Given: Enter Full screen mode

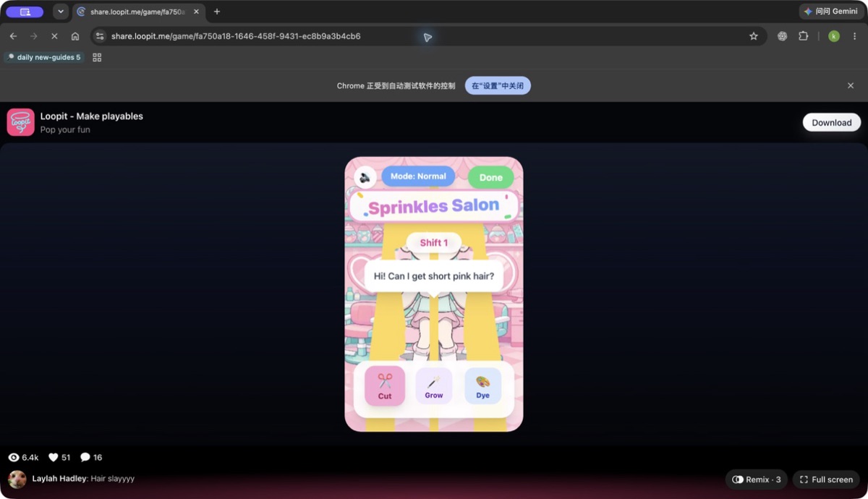Looking at the screenshot, I should (826, 479).
